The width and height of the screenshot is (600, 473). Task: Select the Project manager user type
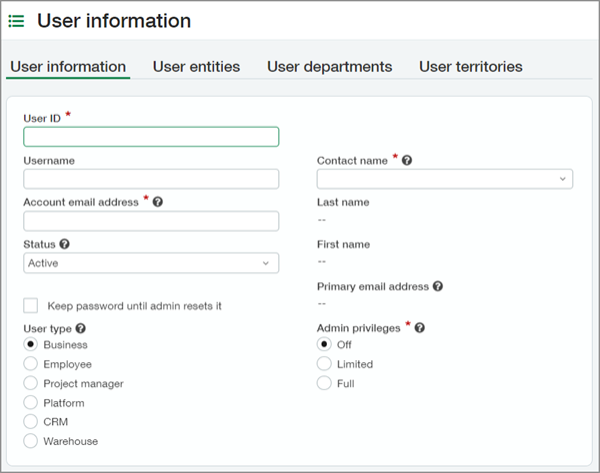pos(31,384)
